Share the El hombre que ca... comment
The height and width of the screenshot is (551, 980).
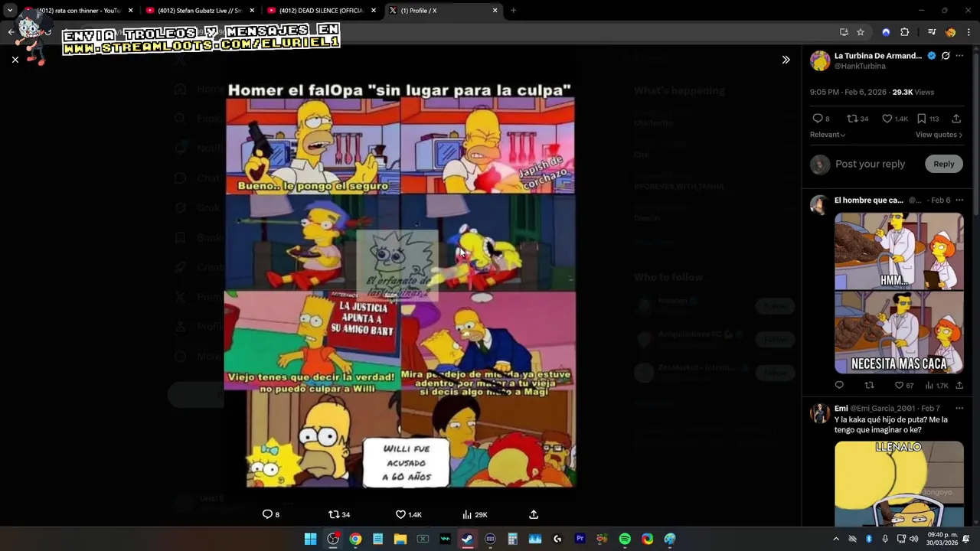click(x=959, y=385)
